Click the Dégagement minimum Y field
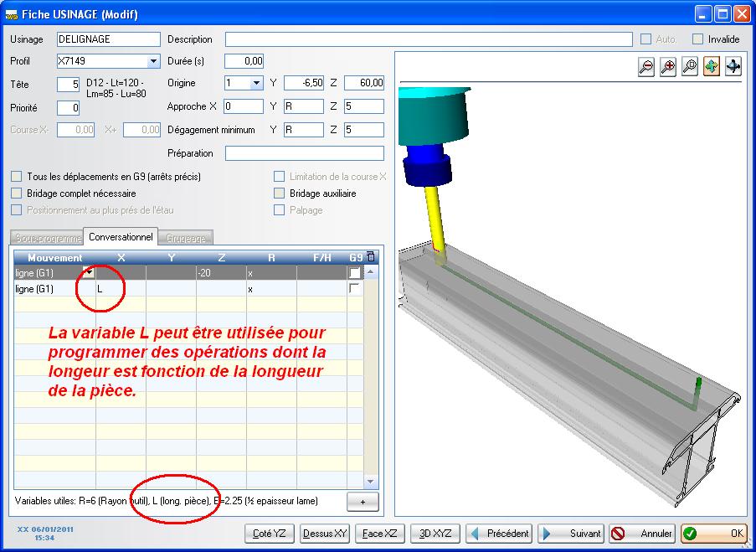 point(304,130)
